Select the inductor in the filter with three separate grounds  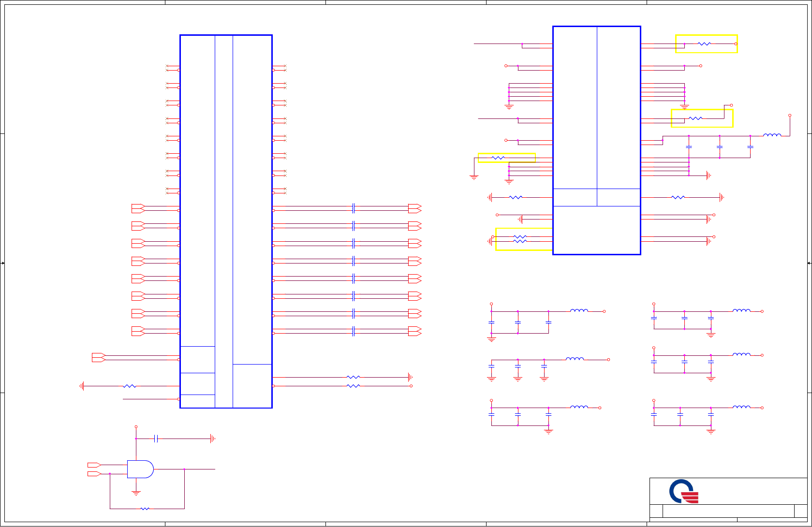coord(575,359)
